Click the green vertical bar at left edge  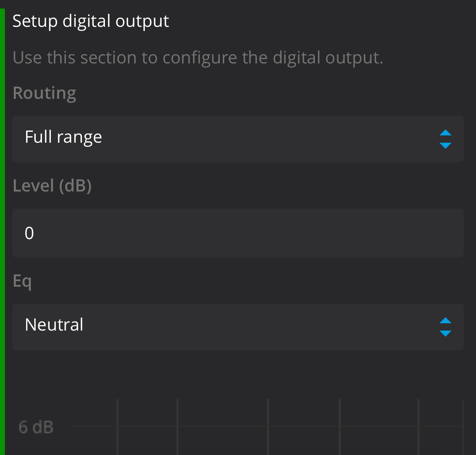[x=2, y=228]
